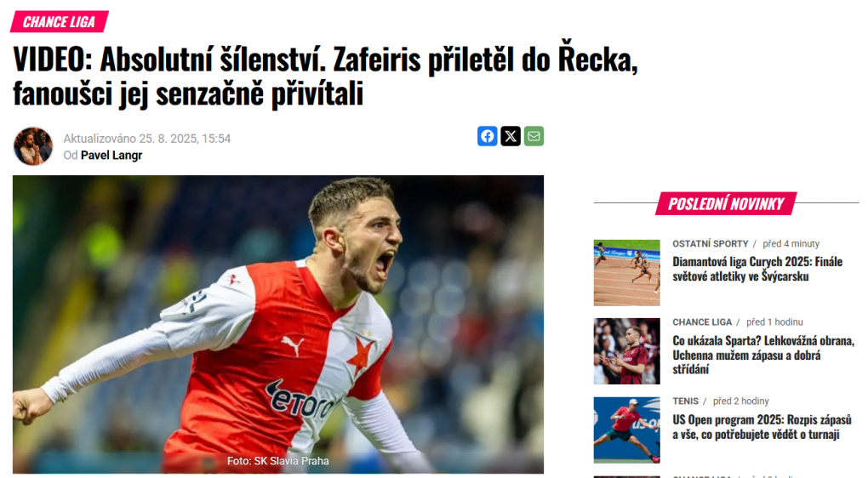Viewport: 868px width, 478px height.
Task: Click the Poslední novinky section header
Action: [x=726, y=203]
